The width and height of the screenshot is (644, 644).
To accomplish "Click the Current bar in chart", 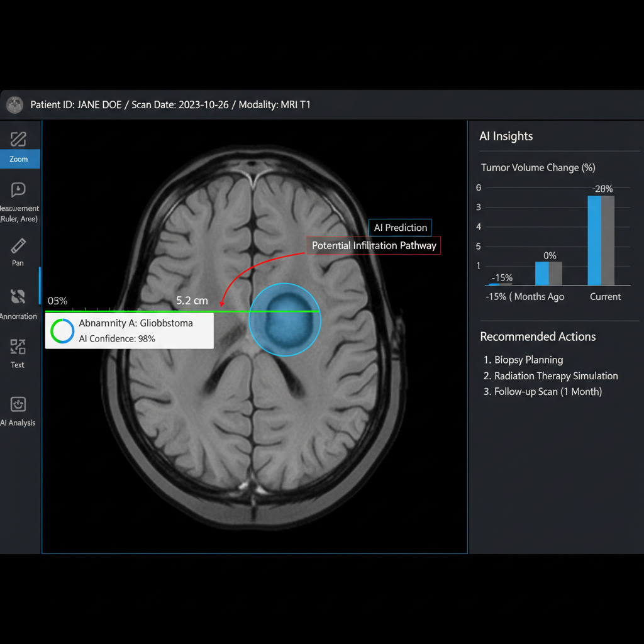I will point(601,240).
